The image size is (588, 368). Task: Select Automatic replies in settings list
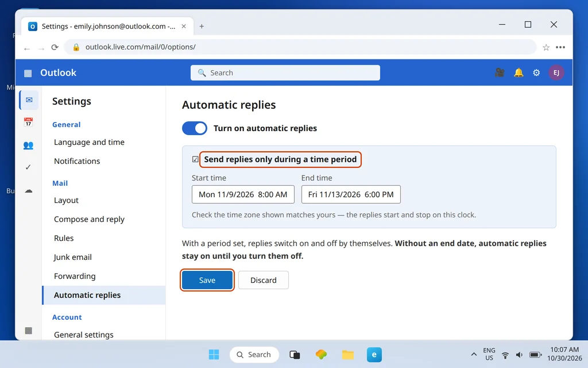click(x=104, y=295)
